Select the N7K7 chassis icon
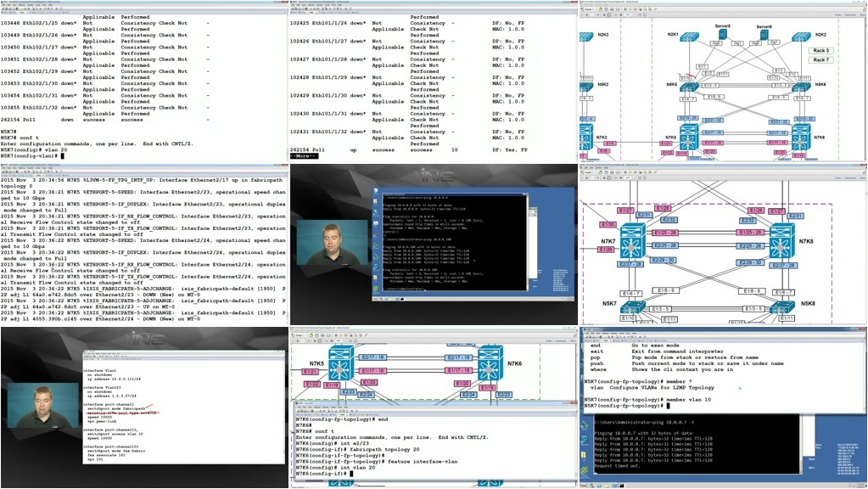The image size is (868, 489). pos(633,241)
